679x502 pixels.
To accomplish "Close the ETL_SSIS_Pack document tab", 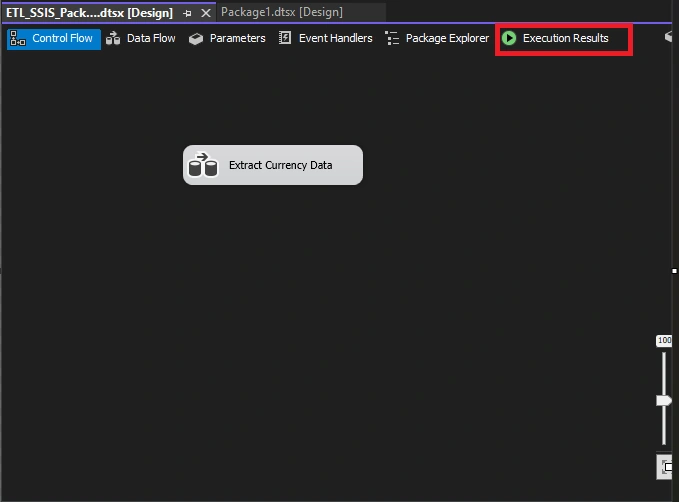I will (x=206, y=13).
